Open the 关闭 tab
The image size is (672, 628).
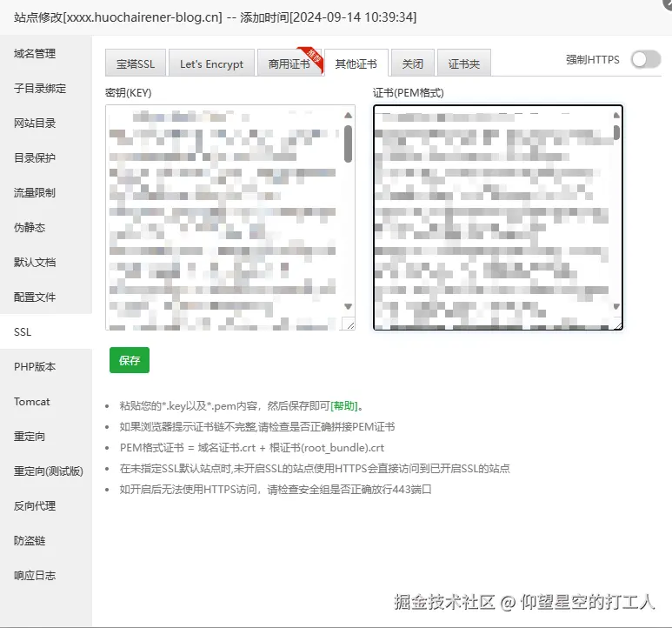tap(413, 63)
